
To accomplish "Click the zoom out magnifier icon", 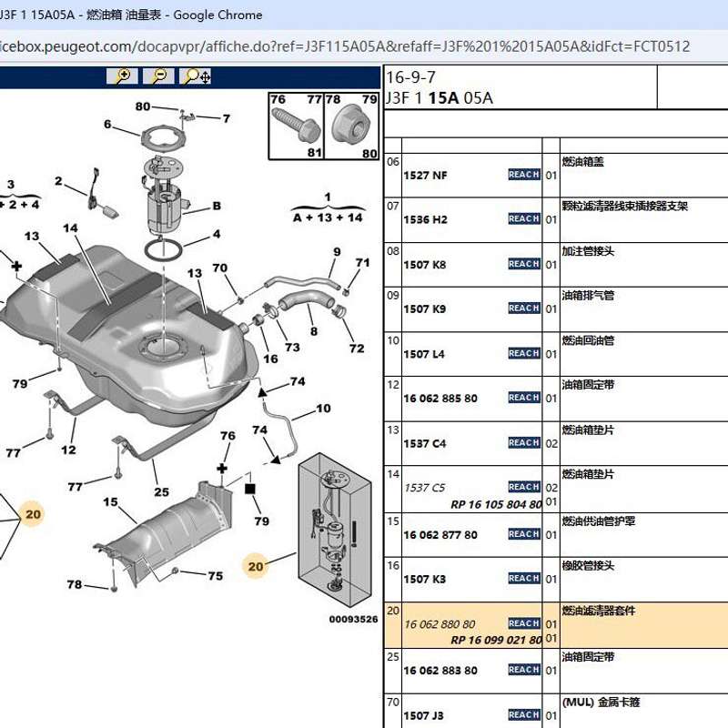I will pyautogui.click(x=158, y=76).
